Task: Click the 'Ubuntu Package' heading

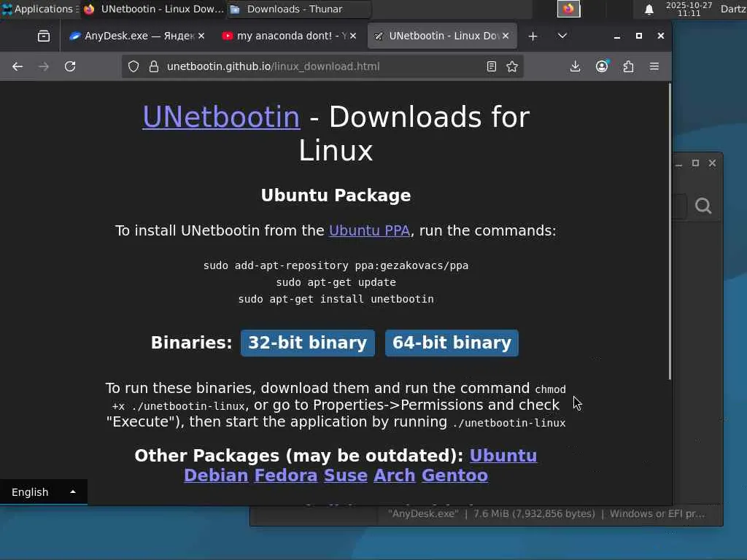Action: [x=336, y=195]
